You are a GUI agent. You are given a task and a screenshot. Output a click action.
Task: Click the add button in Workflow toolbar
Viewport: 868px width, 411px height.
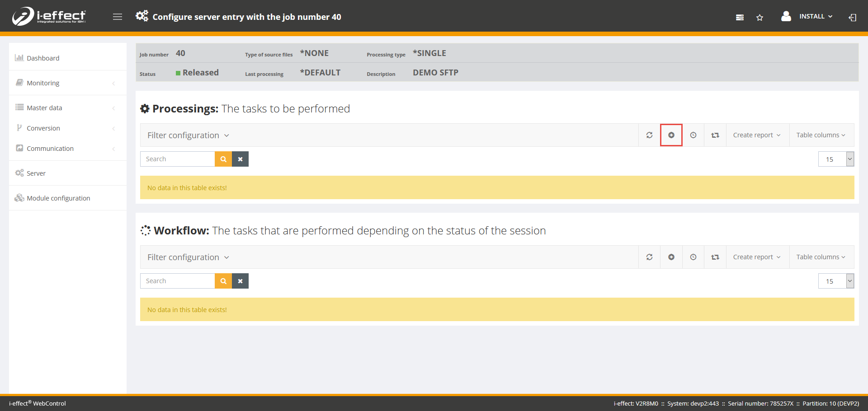pyautogui.click(x=671, y=257)
